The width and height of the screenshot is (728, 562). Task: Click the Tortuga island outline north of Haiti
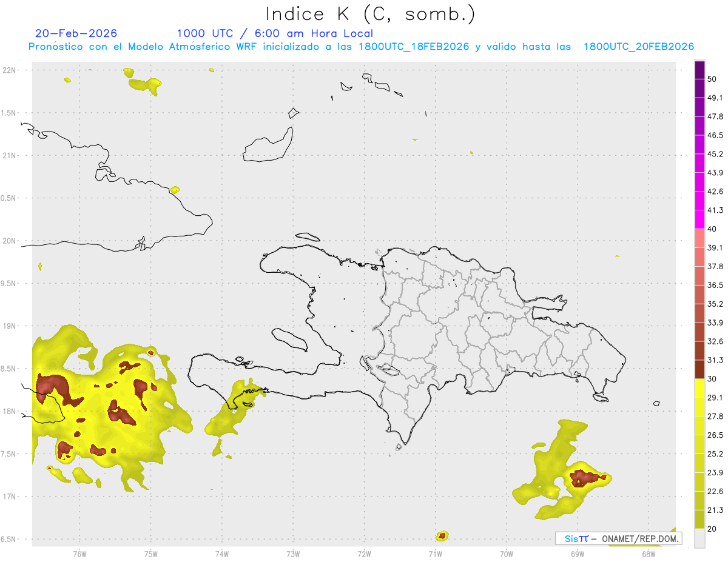pos(308,237)
